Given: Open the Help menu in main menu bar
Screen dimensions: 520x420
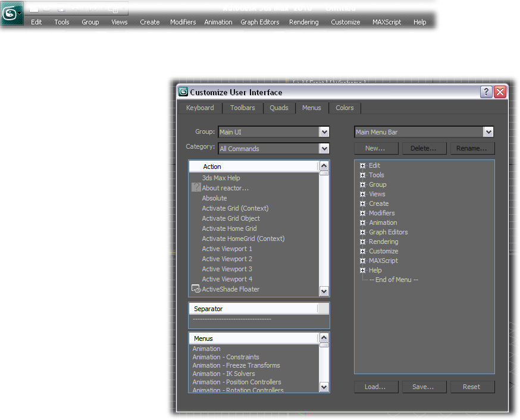Looking at the screenshot, I should point(419,22).
